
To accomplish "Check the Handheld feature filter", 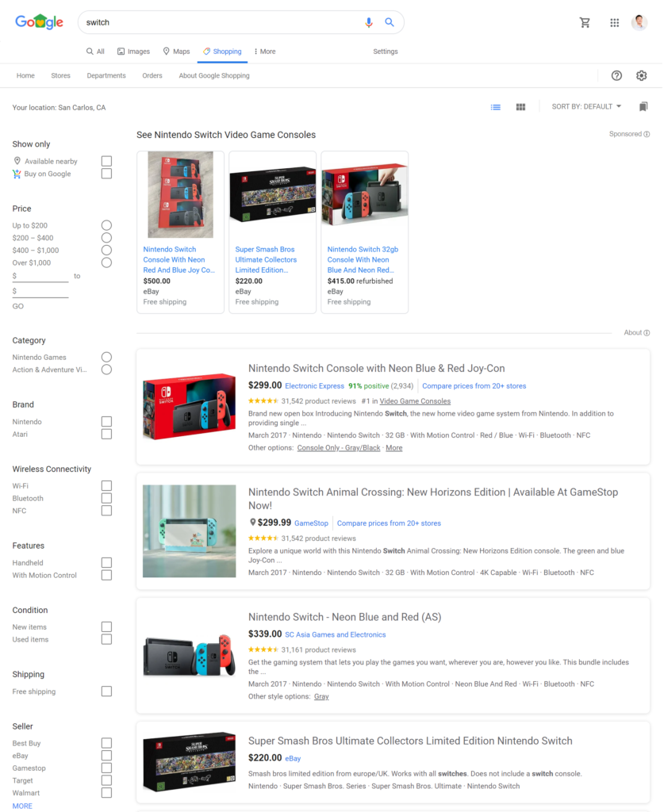I will click(106, 562).
